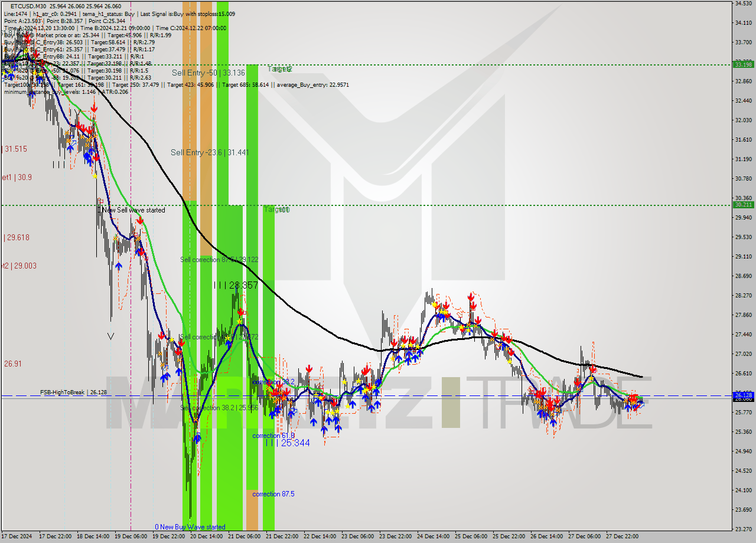Click the 29.110 price axis value
This screenshot has height=543, width=756.
[x=743, y=257]
